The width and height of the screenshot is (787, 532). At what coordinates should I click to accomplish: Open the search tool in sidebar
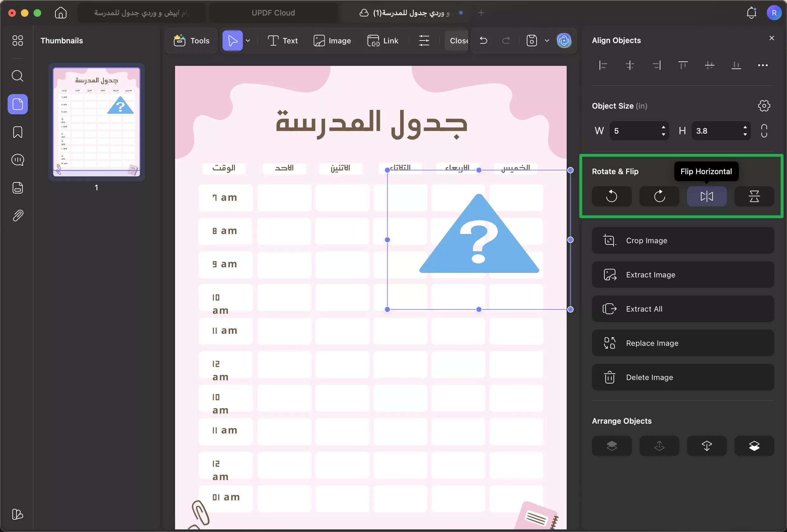pos(18,76)
